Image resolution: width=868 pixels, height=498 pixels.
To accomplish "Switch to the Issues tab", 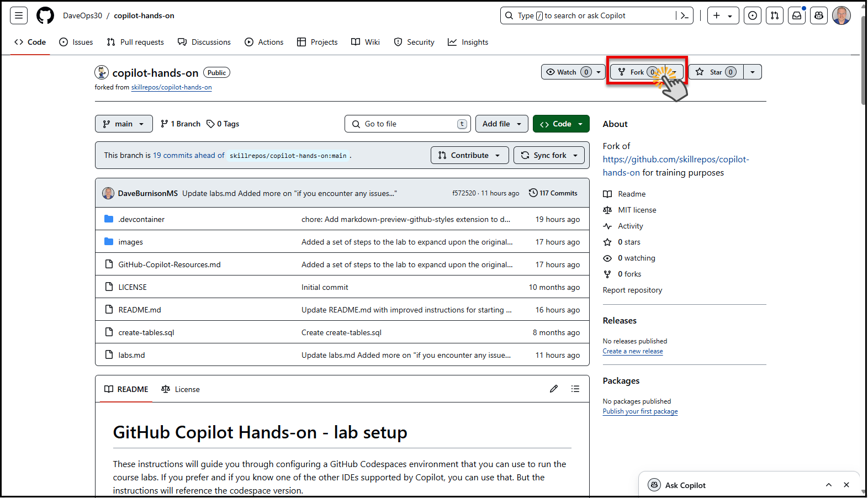I will 76,42.
